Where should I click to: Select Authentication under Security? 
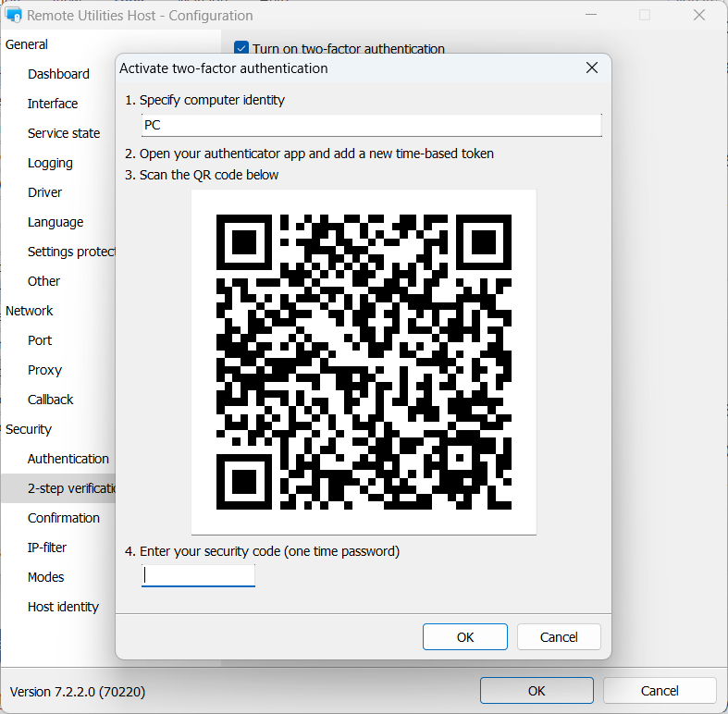point(68,459)
